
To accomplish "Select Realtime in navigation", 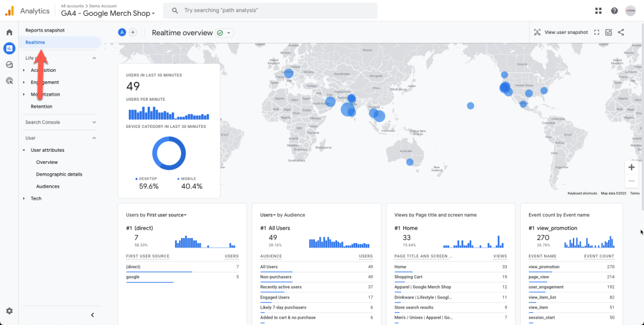I will pyautogui.click(x=60, y=42).
